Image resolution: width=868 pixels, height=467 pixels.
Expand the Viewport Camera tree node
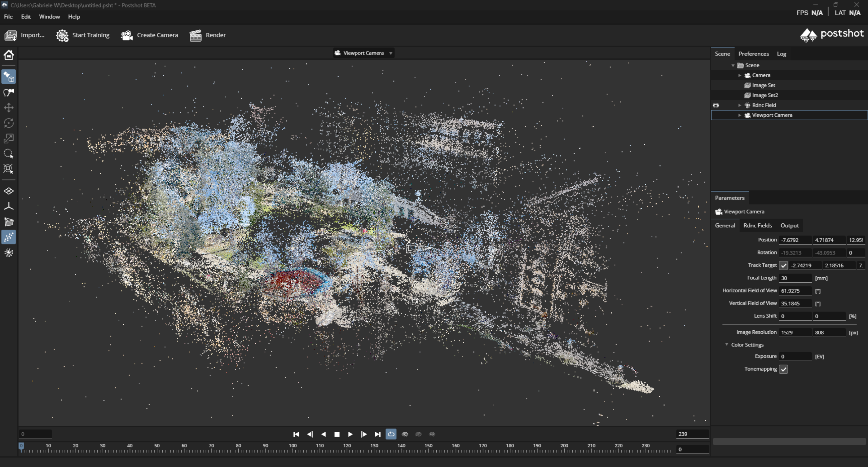[x=740, y=115]
